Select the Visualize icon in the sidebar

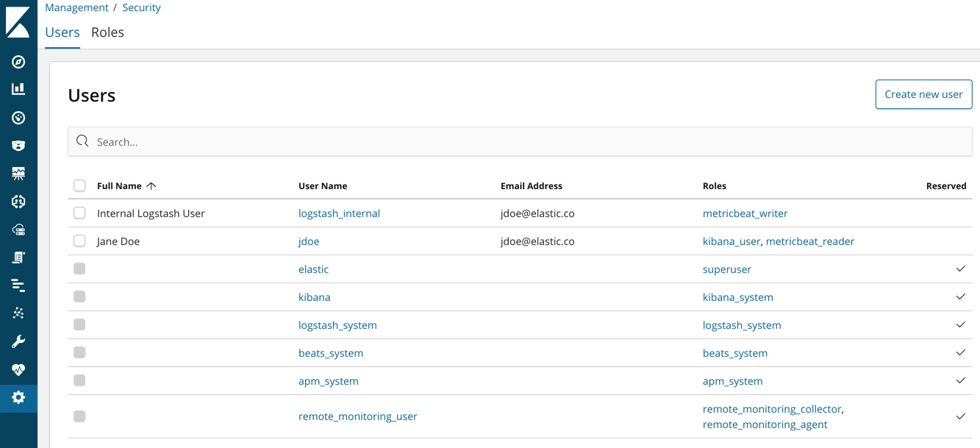pos(19,90)
